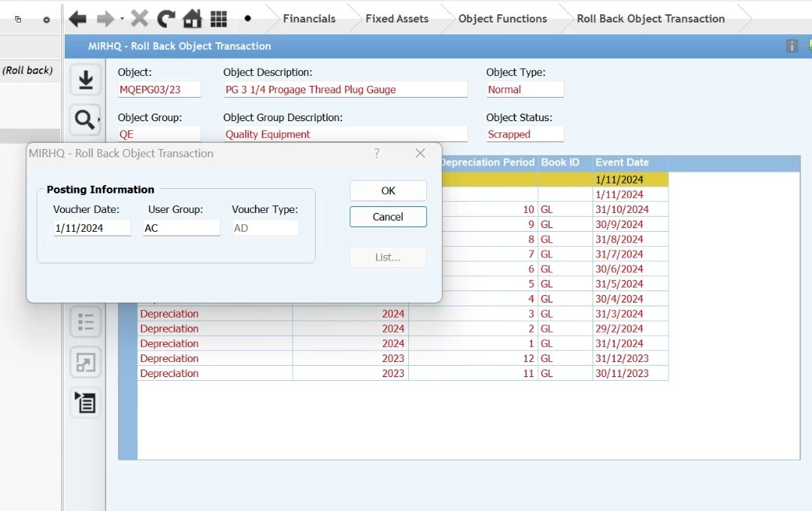Image resolution: width=812 pixels, height=511 pixels.
Task: Open the grid lobby icon
Action: click(x=219, y=19)
